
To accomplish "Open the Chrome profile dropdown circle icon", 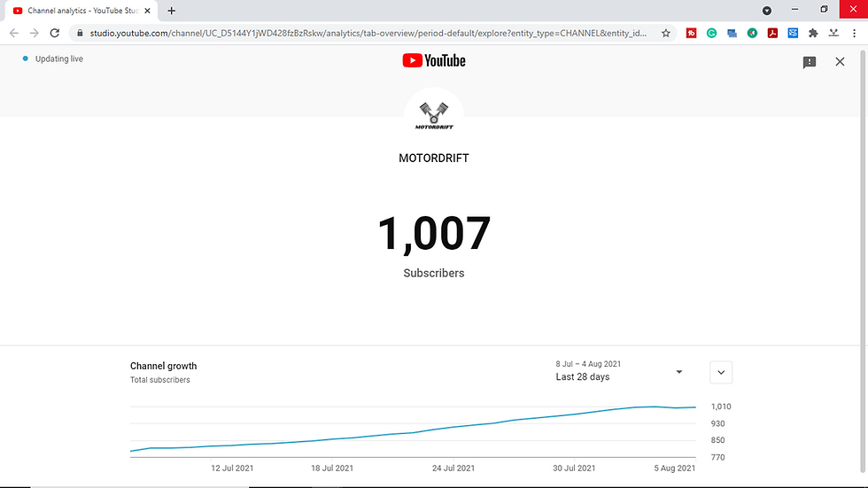I will 767,11.
